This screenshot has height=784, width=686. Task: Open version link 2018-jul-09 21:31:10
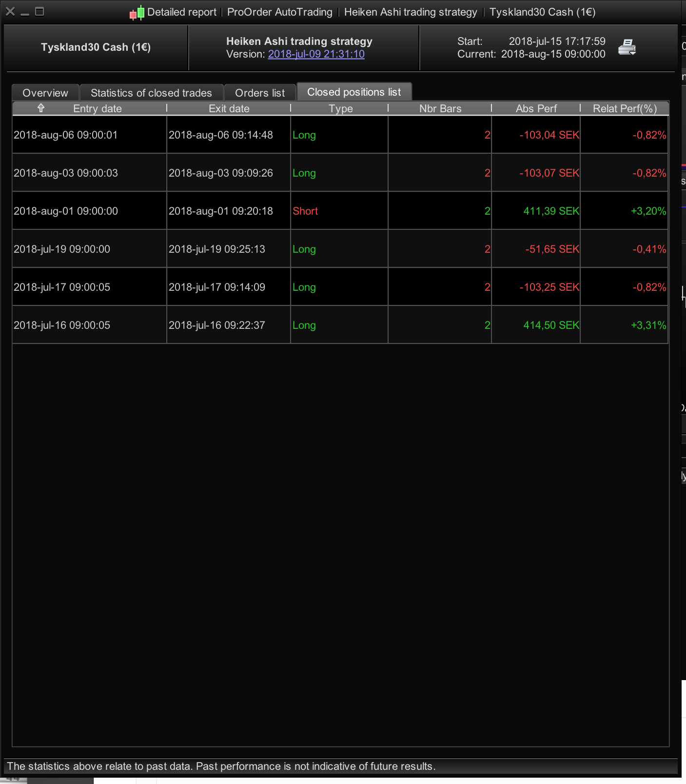click(316, 54)
